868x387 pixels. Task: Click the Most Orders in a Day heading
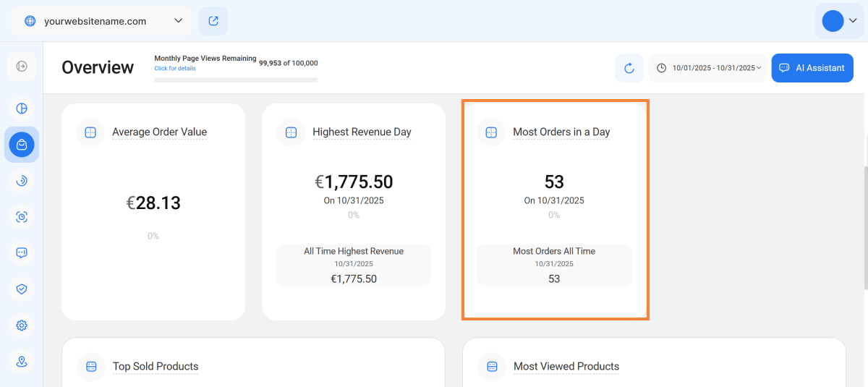click(561, 132)
